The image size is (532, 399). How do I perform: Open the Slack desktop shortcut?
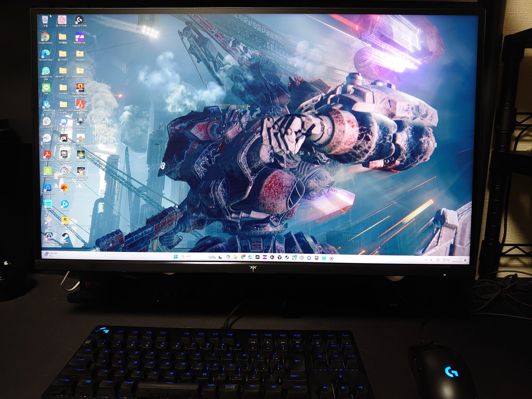click(47, 123)
